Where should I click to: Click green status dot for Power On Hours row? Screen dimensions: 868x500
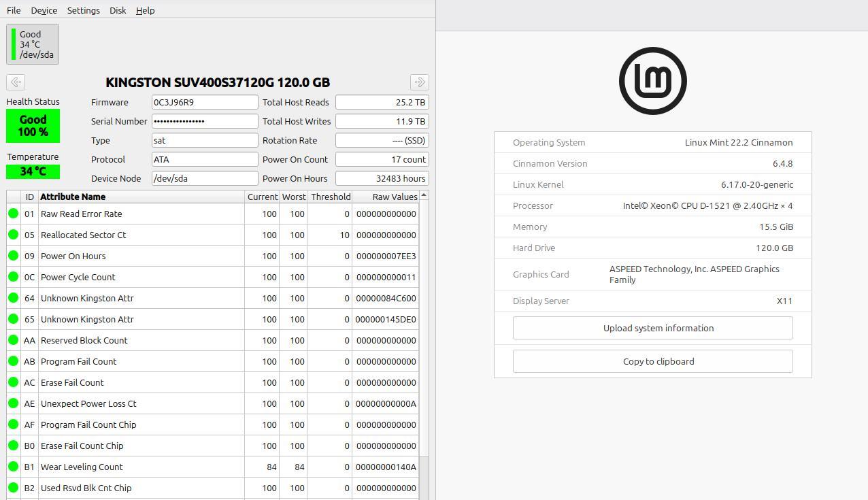pos(13,256)
